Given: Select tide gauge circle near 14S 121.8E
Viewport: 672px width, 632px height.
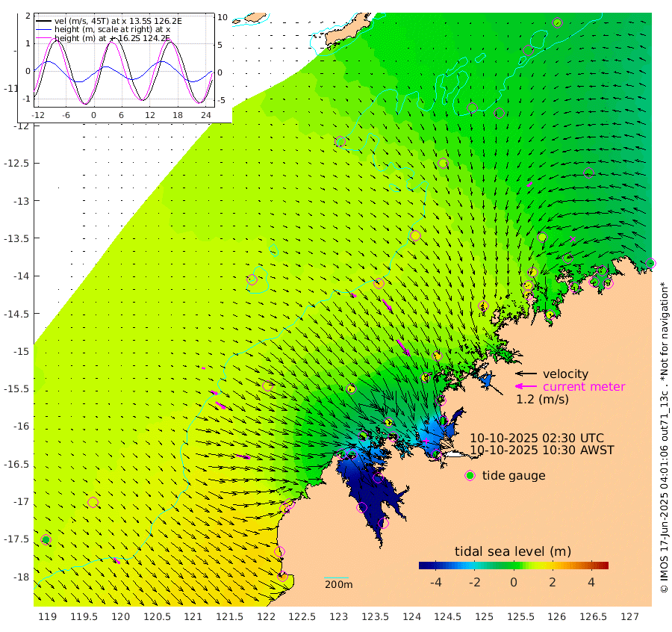Looking at the screenshot, I should [x=252, y=279].
